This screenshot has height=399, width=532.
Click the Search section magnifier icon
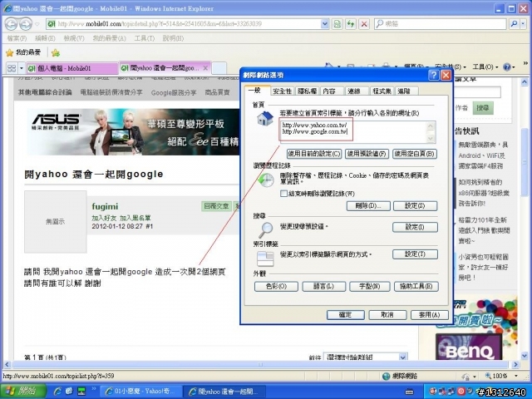(x=266, y=229)
